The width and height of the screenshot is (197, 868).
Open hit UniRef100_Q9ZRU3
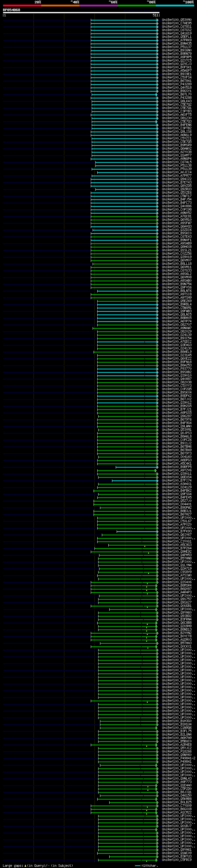click(176, 189)
